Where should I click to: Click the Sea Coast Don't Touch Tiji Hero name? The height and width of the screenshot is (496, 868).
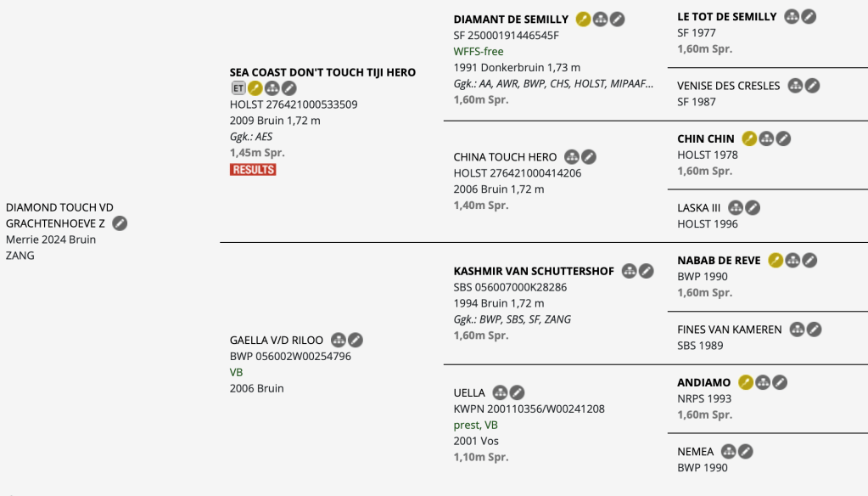(x=322, y=72)
